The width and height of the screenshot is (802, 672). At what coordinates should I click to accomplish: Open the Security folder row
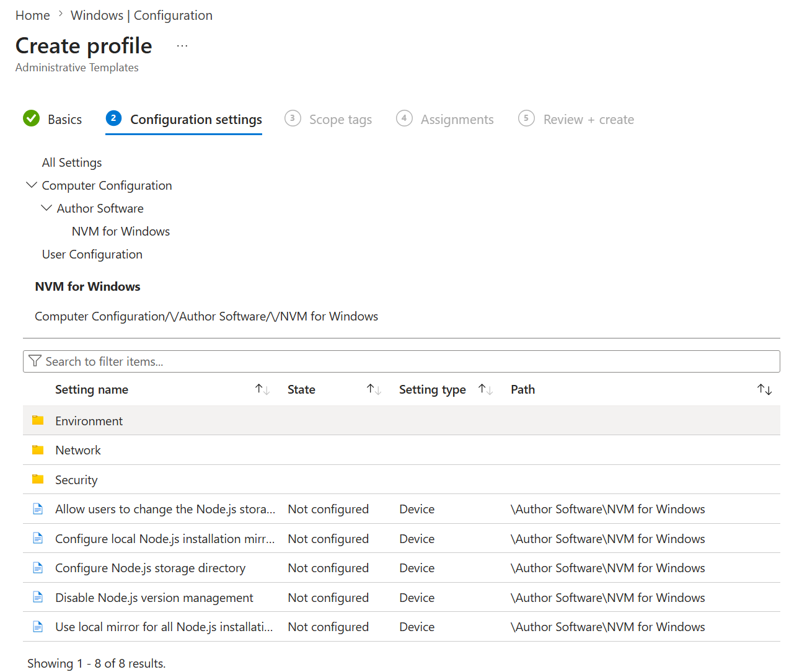[402, 479]
